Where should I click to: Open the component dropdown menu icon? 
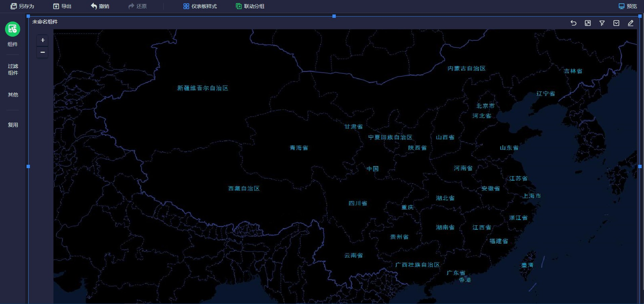tap(616, 23)
